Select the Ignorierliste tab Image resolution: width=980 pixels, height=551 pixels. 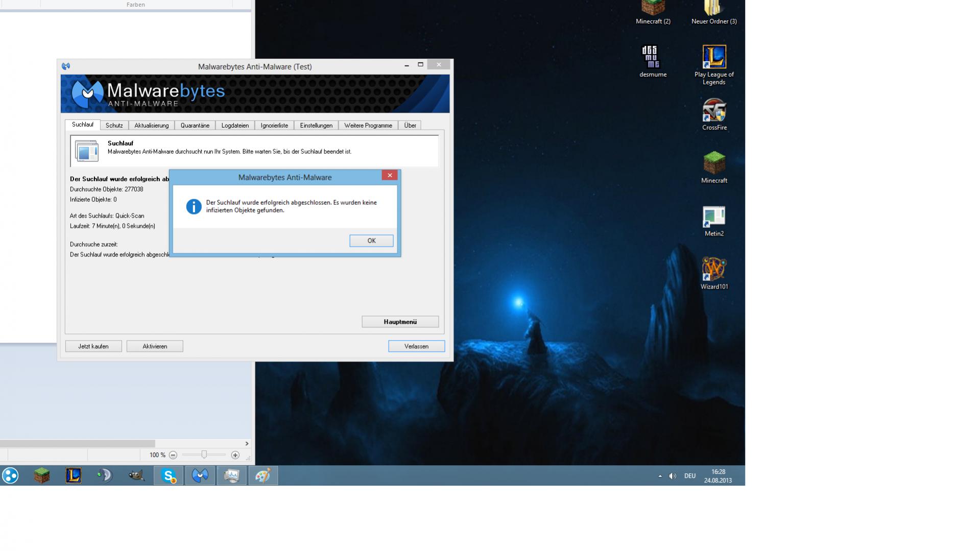274,125
